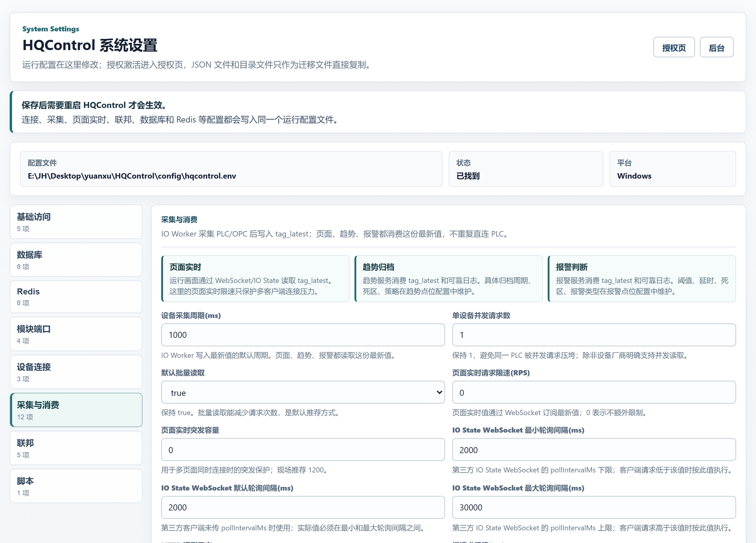
Task: Click the HQControl 系统设置 page title
Action: 90,45
